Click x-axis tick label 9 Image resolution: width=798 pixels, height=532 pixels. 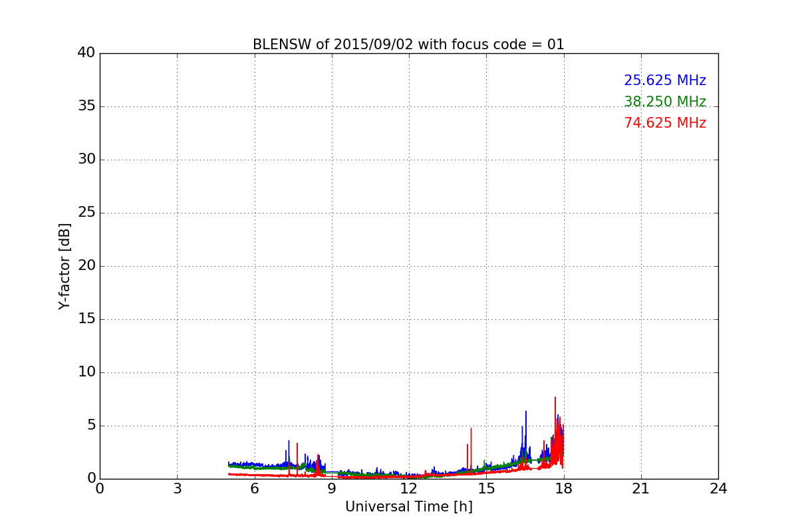[332, 488]
